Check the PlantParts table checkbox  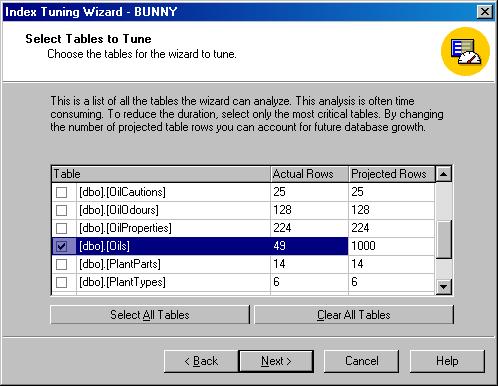[x=61, y=264]
